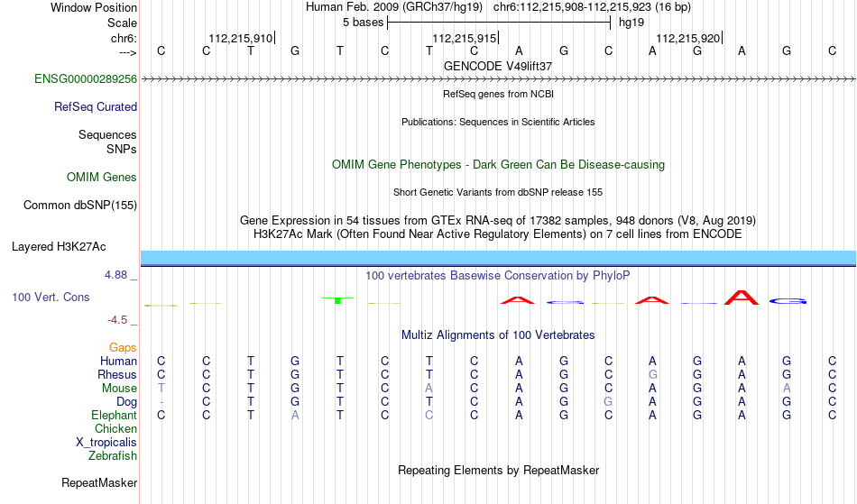The image size is (857, 504).
Task: Click Multiz Alignments of 100 Vertebrates title
Action: point(498,335)
